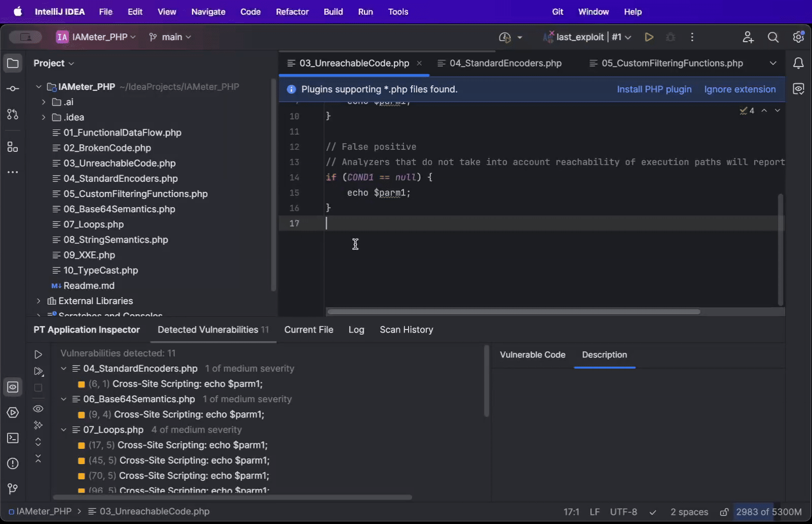Open the Terminal tool window icon

pyautogui.click(x=13, y=438)
